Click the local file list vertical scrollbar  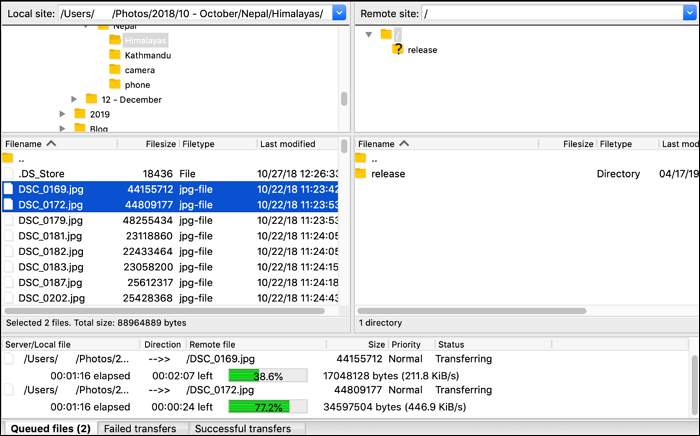(344, 146)
